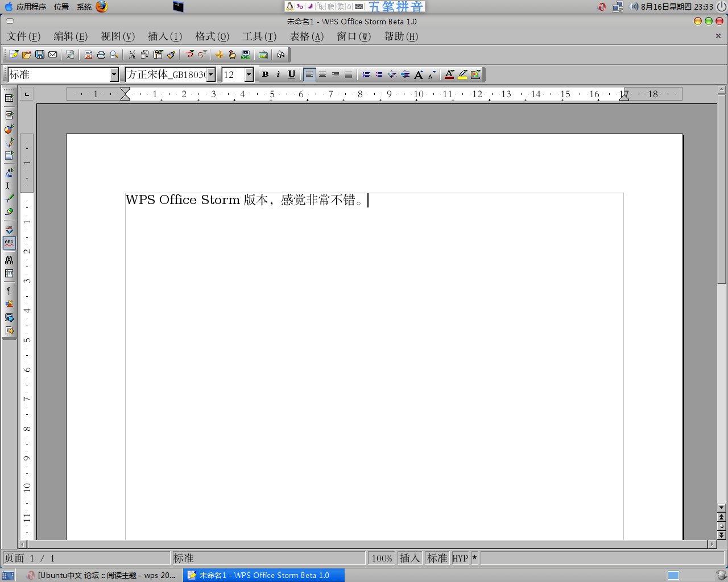Increase font size with the large A
The width and height of the screenshot is (728, 582).
[419, 74]
